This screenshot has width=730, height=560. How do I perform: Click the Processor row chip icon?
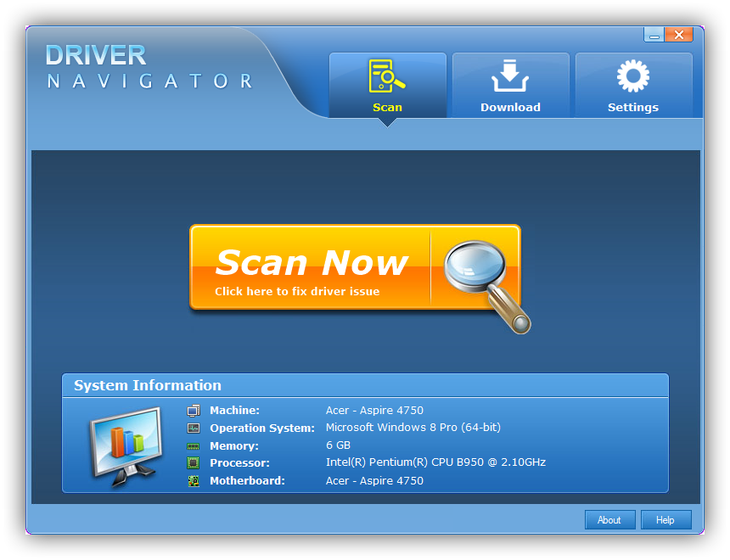(x=194, y=462)
